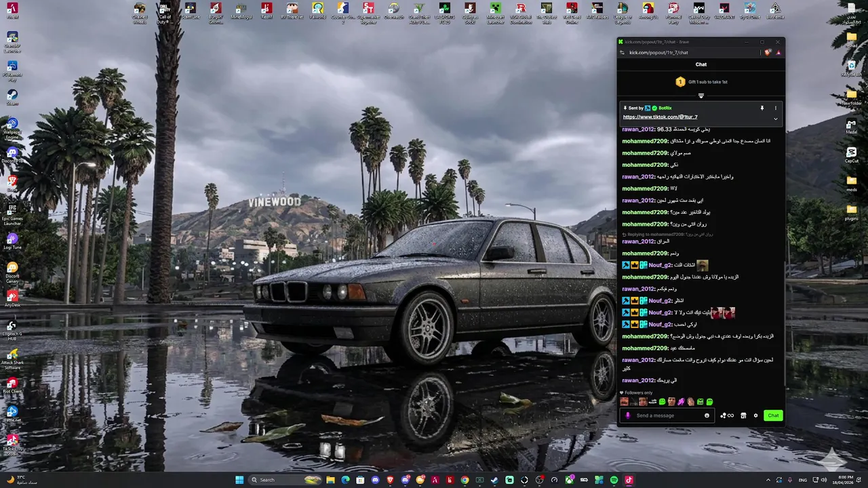Open the emoji picker in message box

tap(707, 415)
